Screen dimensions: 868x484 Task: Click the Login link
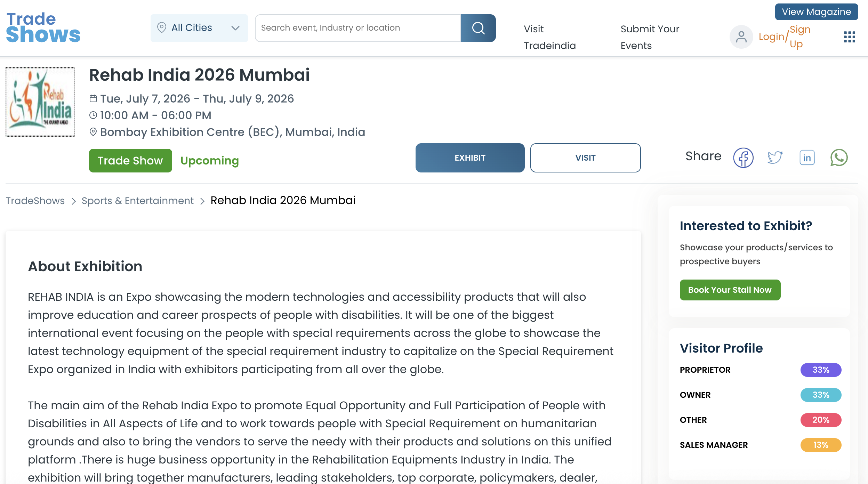(771, 37)
